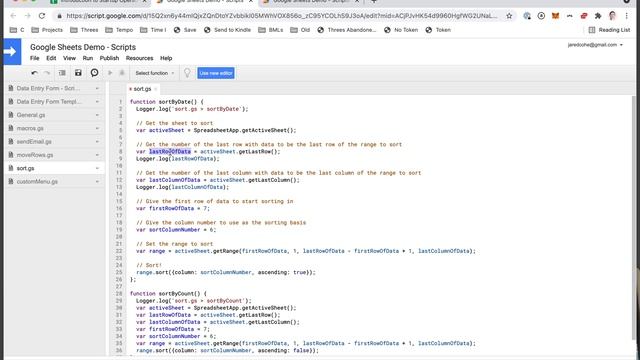Click the undo icon in toolbar
640x360 pixels.
tap(34, 73)
